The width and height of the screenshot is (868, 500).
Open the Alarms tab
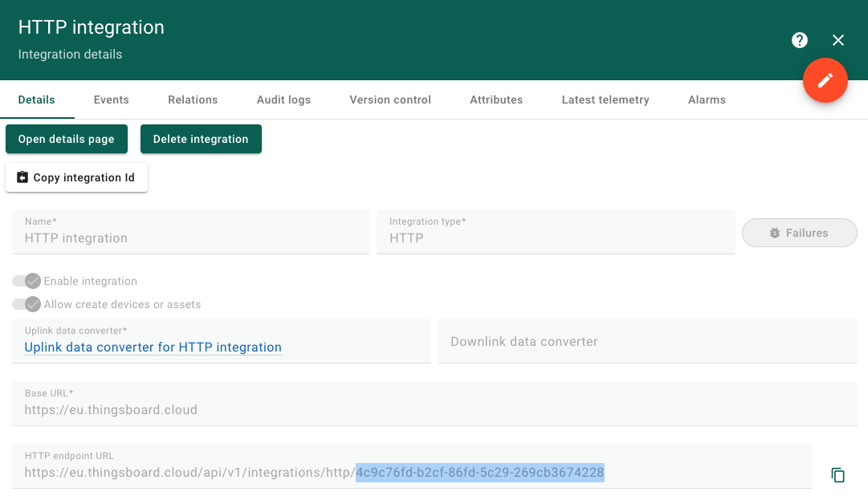707,100
